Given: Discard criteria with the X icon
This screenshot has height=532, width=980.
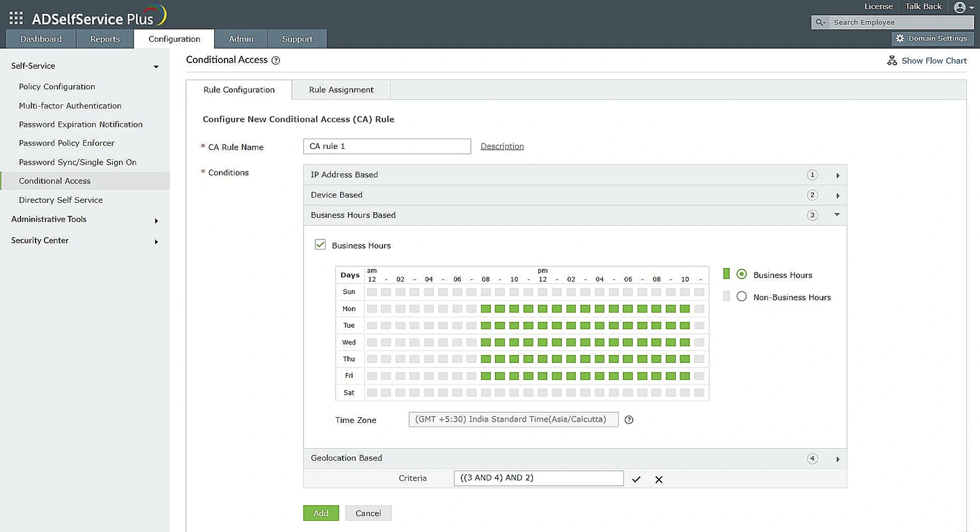Looking at the screenshot, I should [x=659, y=479].
